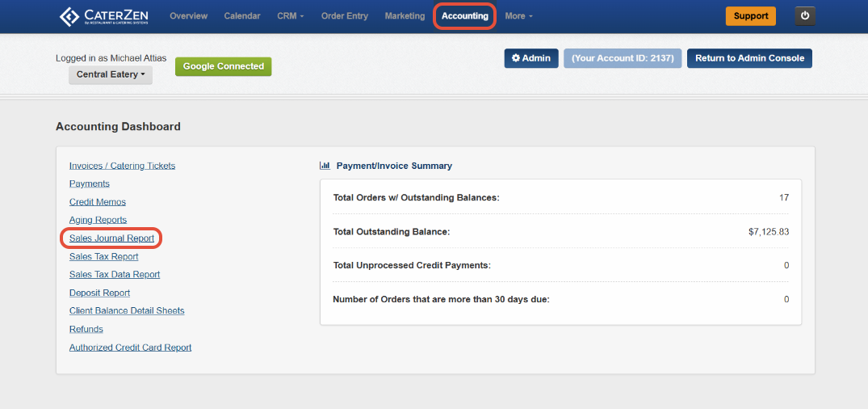The width and height of the screenshot is (868, 409).
Task: Click the Total Outstanding Balance label
Action: (392, 232)
